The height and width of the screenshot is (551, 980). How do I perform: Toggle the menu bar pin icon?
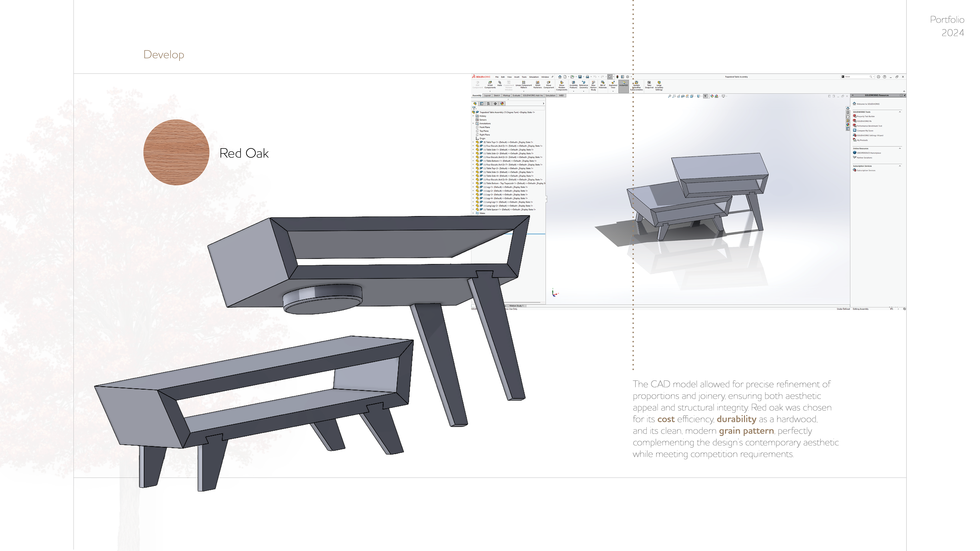(x=552, y=77)
